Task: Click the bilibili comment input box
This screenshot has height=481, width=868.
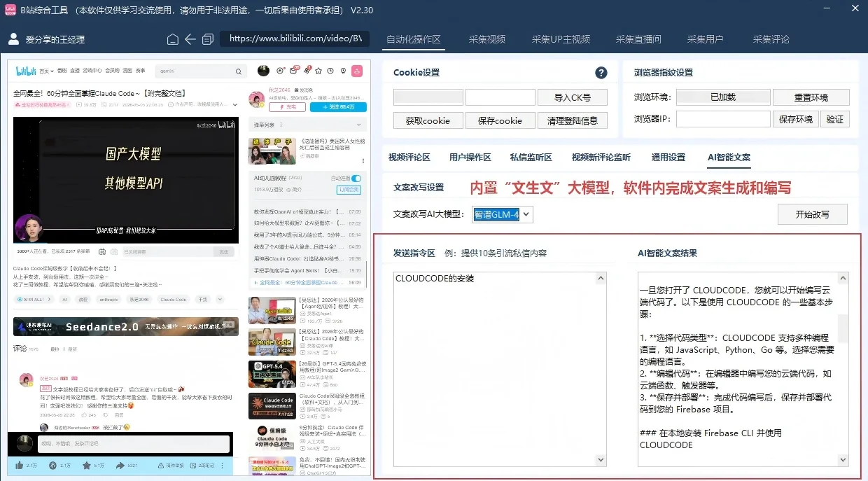Action: click(133, 444)
